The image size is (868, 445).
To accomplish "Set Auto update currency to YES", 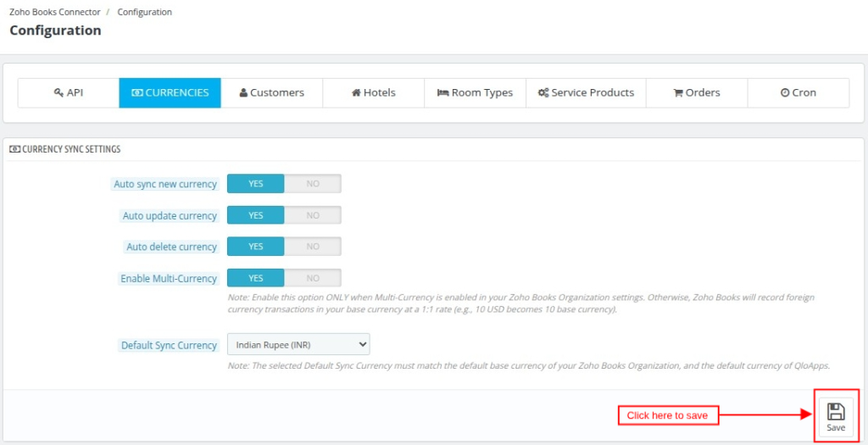I will 256,215.
